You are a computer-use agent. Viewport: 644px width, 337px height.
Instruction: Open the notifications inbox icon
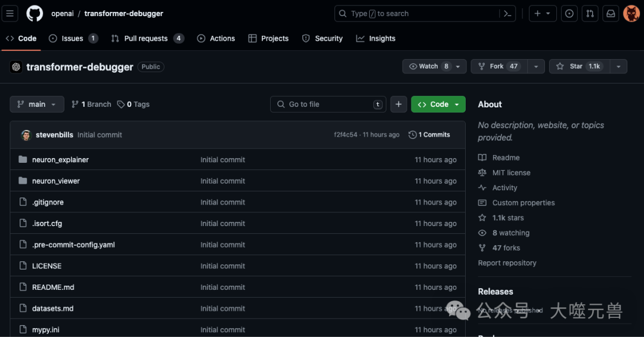click(x=611, y=14)
